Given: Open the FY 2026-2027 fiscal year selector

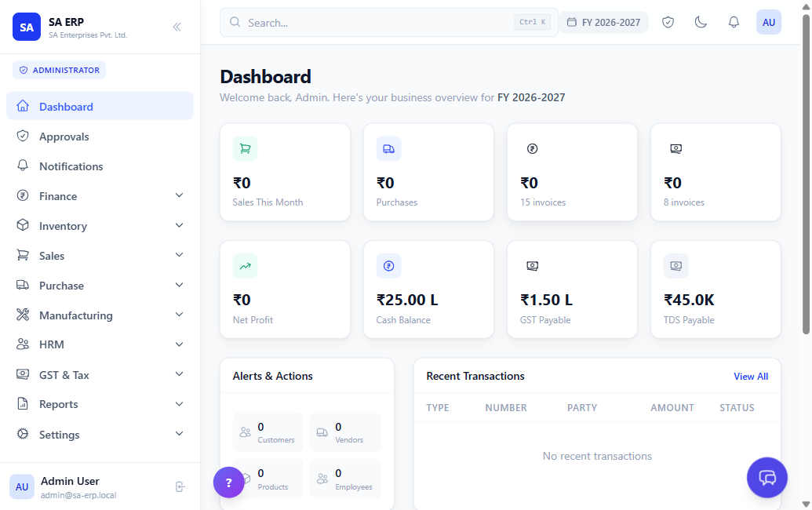Looking at the screenshot, I should (x=603, y=22).
